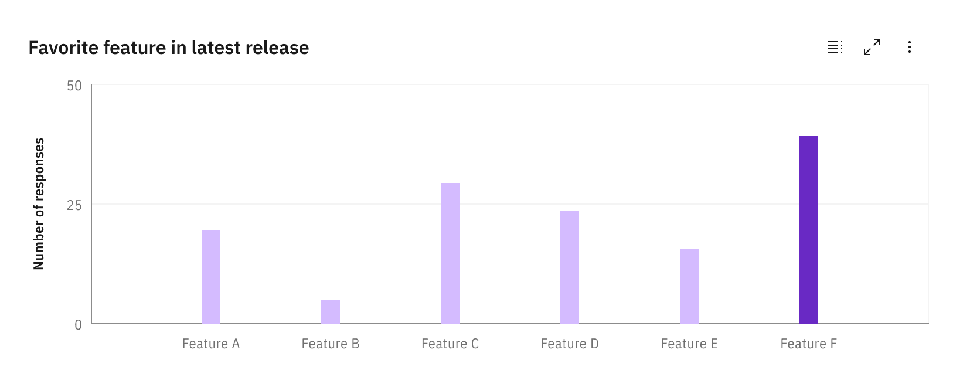Open the overflow dropdown of the chart
The height and width of the screenshot is (380, 980).
[x=910, y=47]
